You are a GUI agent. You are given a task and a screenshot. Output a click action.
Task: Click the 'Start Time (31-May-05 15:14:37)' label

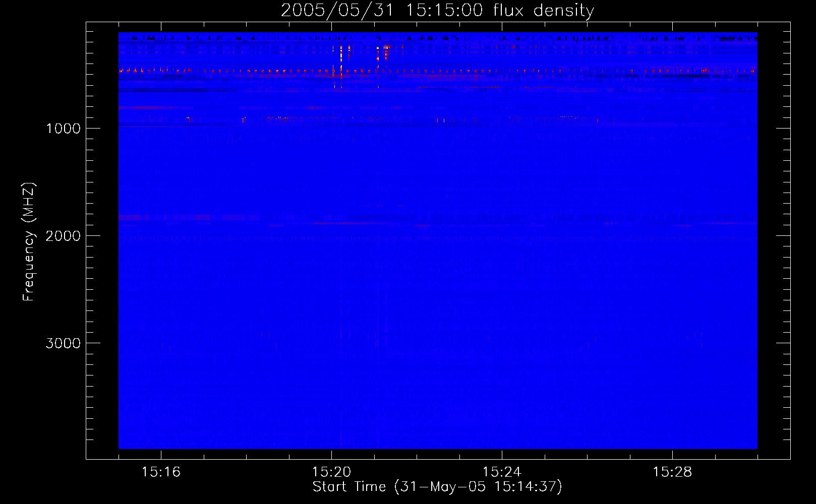click(x=437, y=487)
